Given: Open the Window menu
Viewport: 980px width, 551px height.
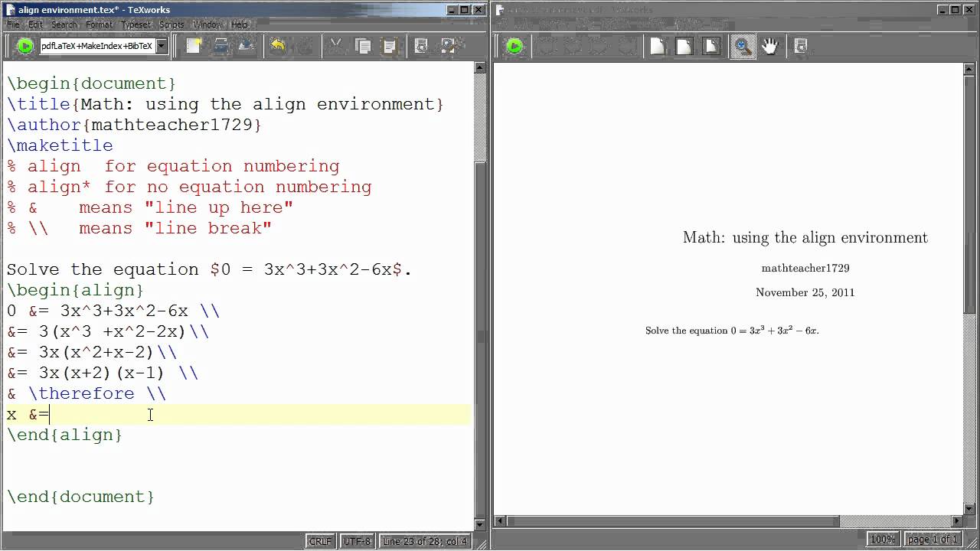Looking at the screenshot, I should (207, 24).
